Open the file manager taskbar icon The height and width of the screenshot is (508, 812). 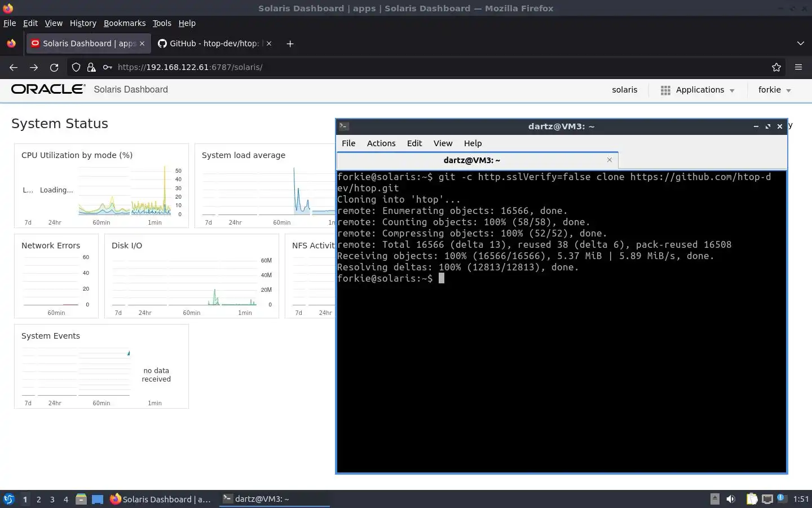(81, 499)
